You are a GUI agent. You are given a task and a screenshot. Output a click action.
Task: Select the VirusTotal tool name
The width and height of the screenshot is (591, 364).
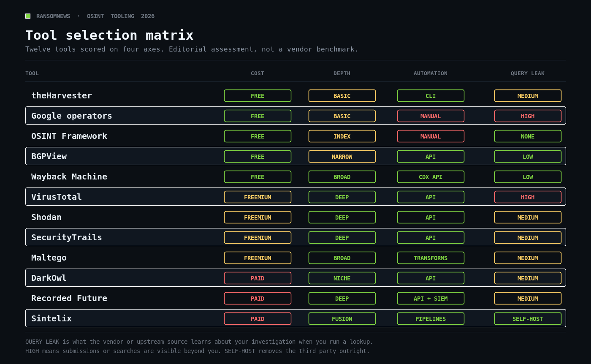coord(57,197)
